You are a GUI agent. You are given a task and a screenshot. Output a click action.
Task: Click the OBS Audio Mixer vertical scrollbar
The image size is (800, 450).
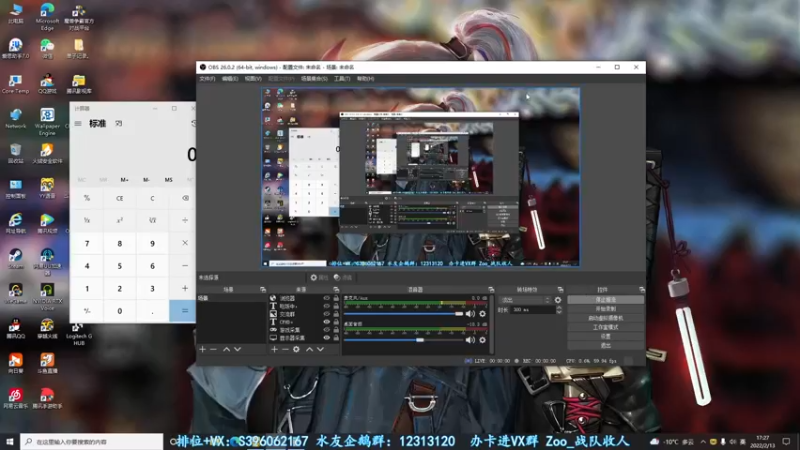[491, 324]
